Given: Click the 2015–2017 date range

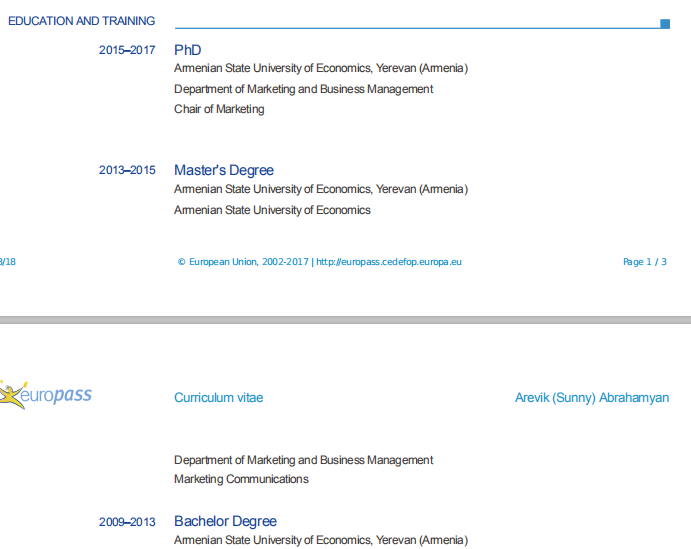Looking at the screenshot, I should tap(127, 50).
